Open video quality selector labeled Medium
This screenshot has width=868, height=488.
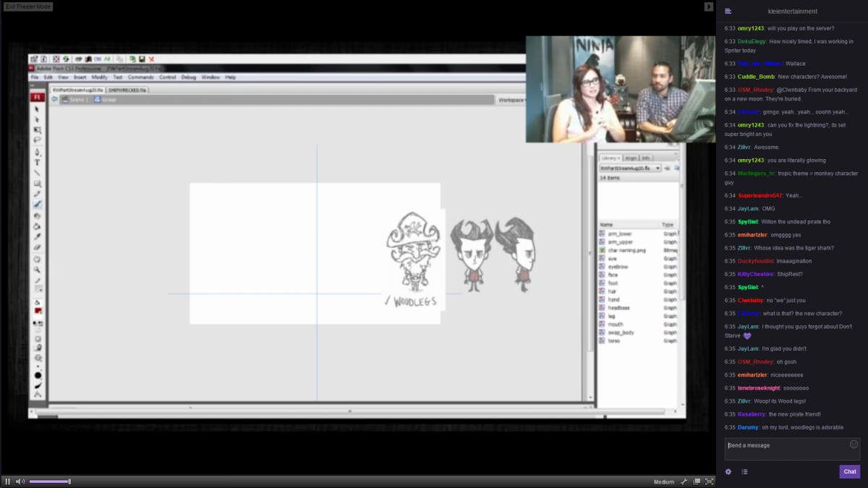(x=663, y=481)
